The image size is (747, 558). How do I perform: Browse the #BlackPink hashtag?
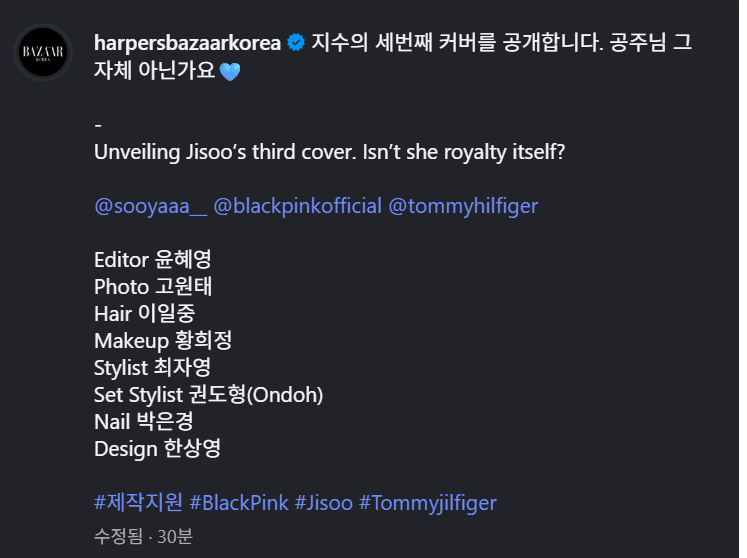pos(238,502)
